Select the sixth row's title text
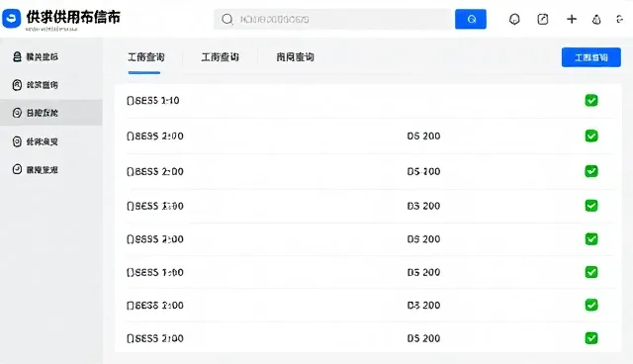Screen dimensions: 633x364 tap(155, 272)
